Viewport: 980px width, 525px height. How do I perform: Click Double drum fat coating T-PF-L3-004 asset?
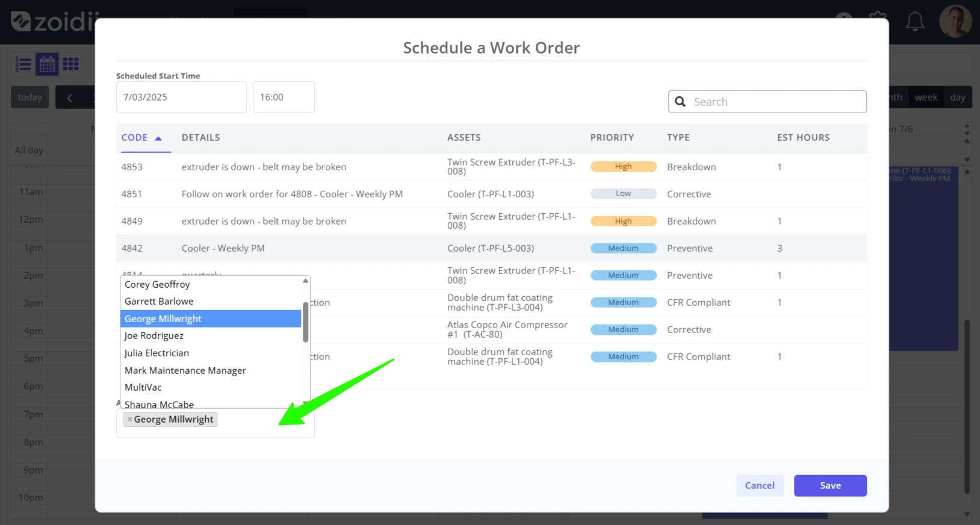pos(500,302)
